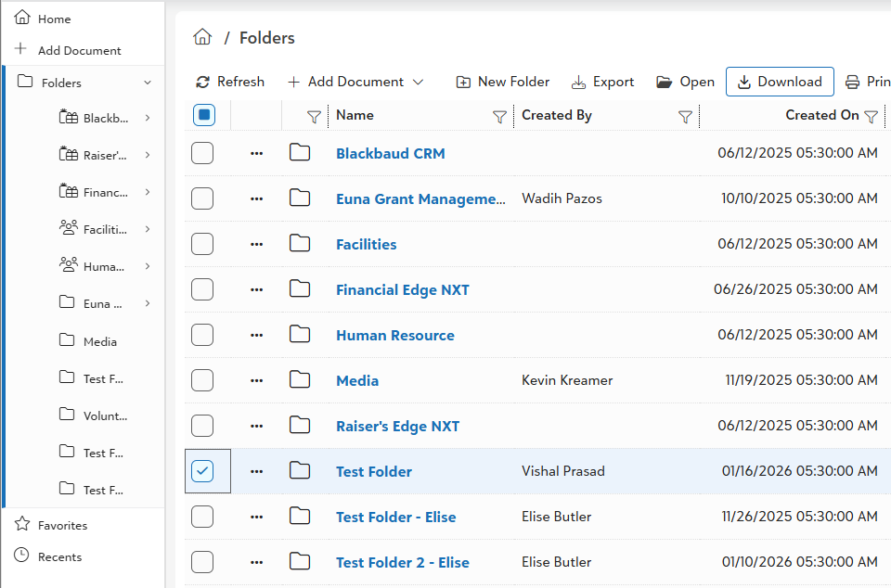Expand the Blackb... tree item chevron
The height and width of the screenshot is (588, 891).
[x=148, y=118]
